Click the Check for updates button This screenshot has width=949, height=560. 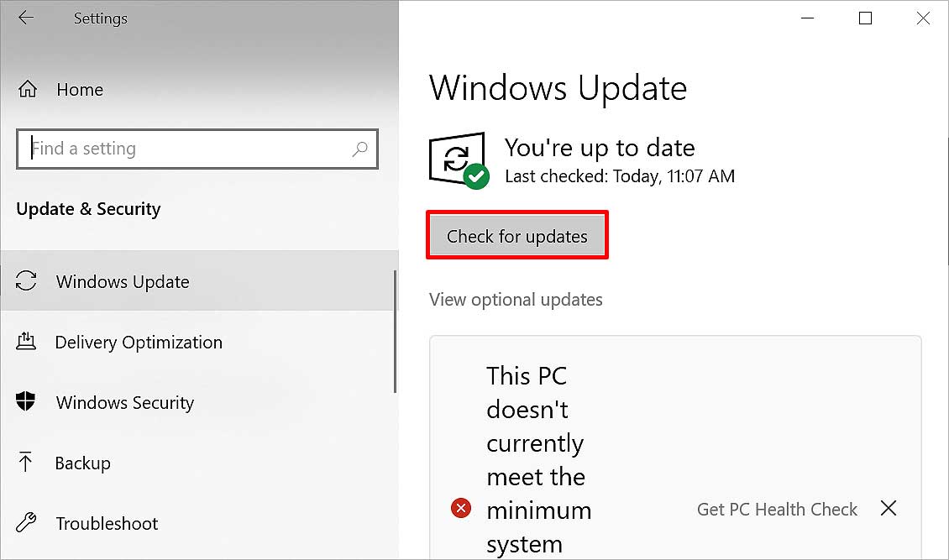point(516,236)
